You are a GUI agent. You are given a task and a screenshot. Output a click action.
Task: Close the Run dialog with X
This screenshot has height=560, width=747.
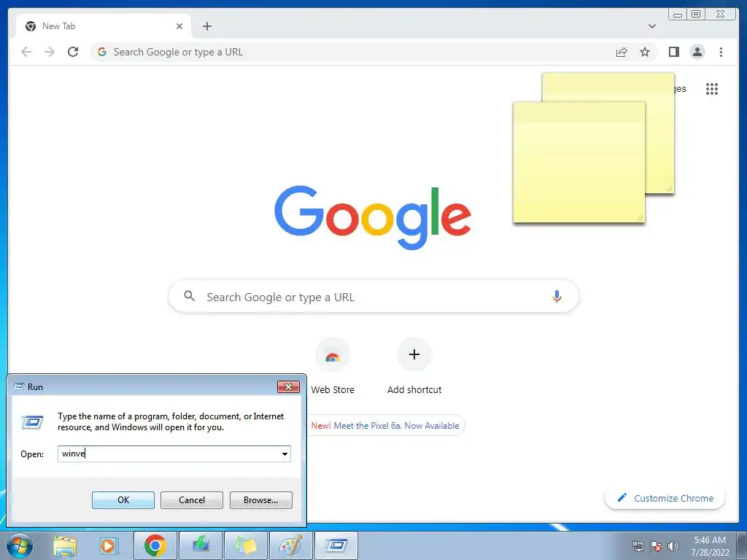coord(288,386)
